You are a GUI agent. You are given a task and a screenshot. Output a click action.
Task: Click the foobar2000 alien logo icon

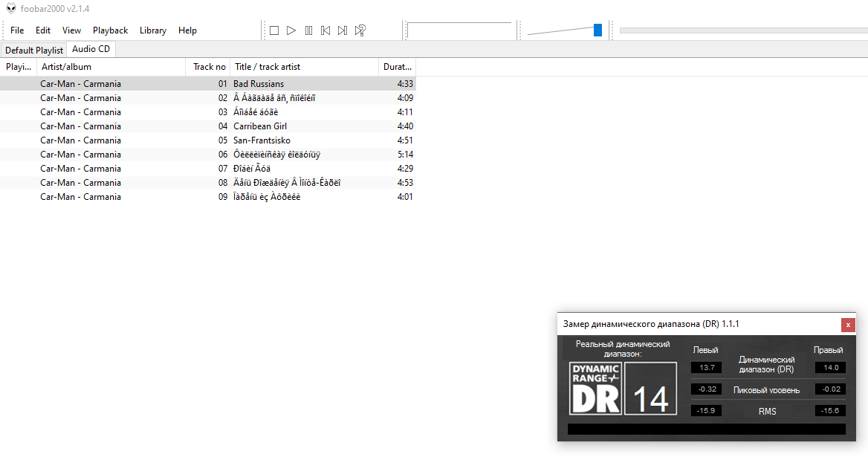coord(11,8)
